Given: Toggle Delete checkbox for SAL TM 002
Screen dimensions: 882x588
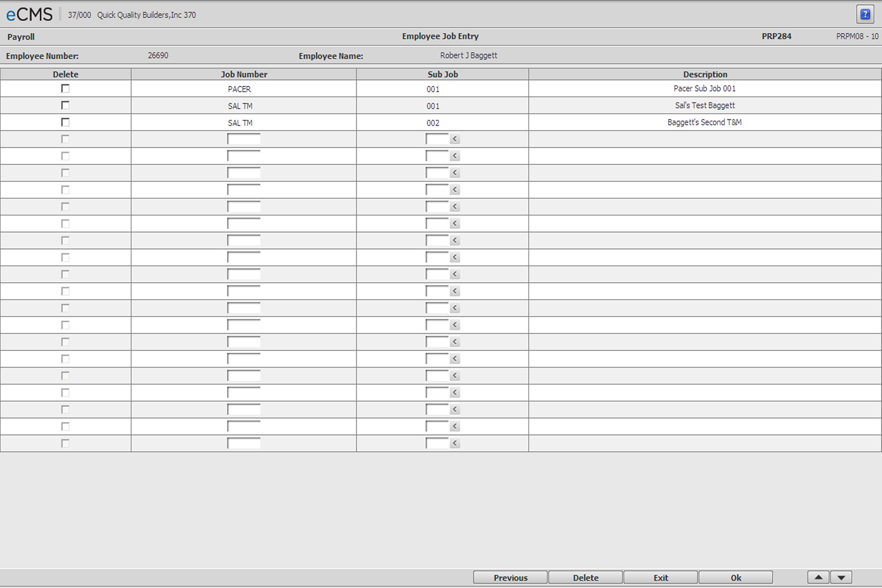Looking at the screenshot, I should click(x=66, y=122).
